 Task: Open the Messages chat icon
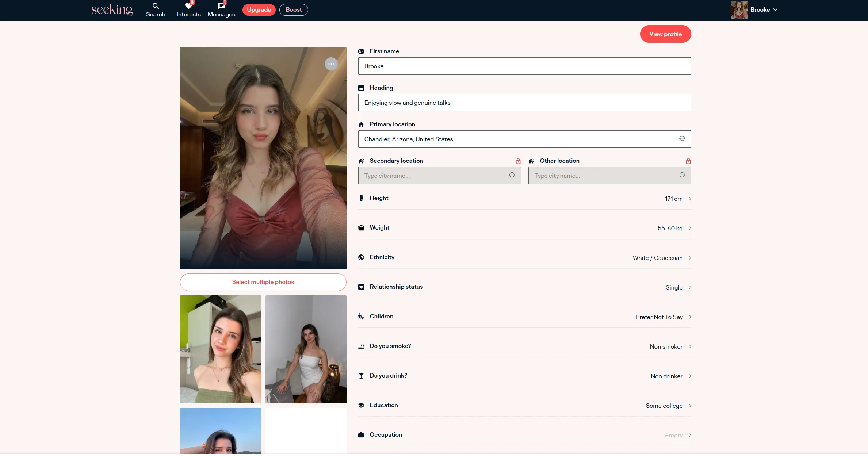tap(221, 6)
